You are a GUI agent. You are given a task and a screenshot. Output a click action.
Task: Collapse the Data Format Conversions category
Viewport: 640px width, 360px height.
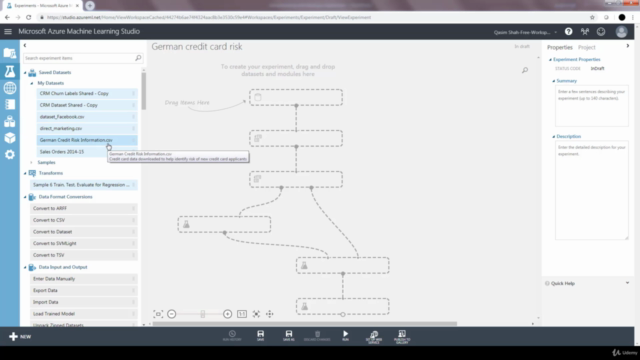[x=25, y=197]
